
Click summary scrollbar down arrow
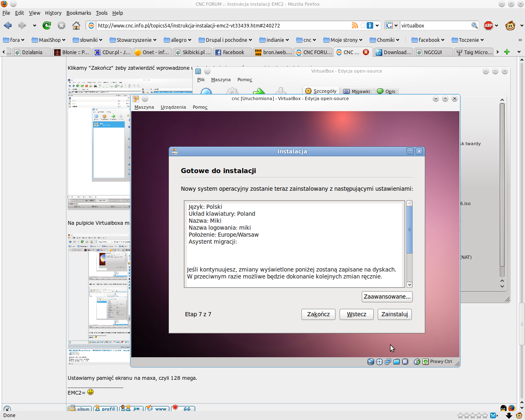[x=409, y=285]
